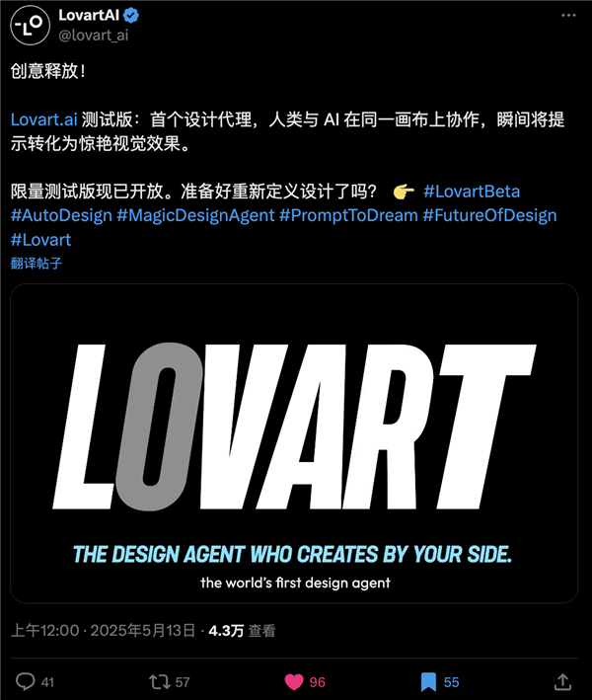Click the repost arrows icon
This screenshot has width=592, height=700.
159,681
